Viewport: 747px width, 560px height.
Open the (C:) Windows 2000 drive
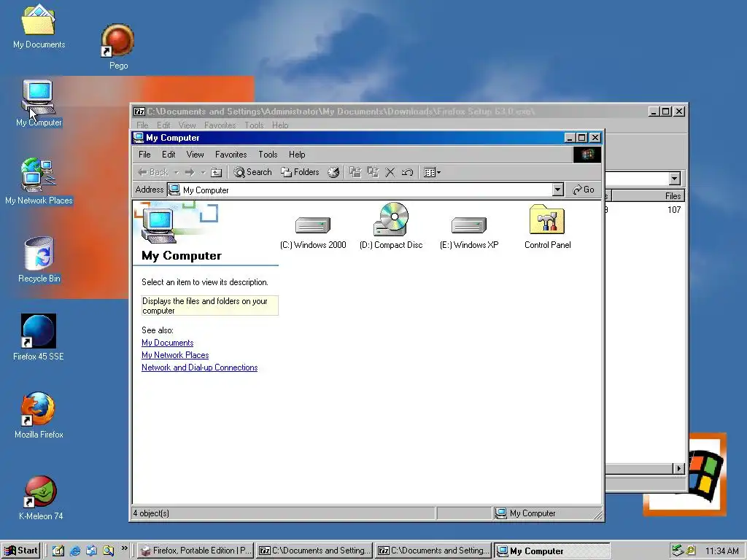click(313, 231)
